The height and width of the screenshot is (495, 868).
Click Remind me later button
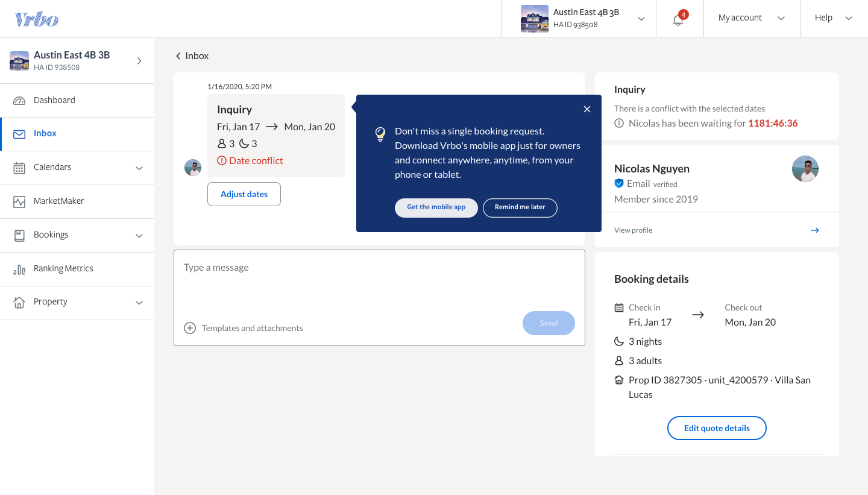click(x=520, y=207)
